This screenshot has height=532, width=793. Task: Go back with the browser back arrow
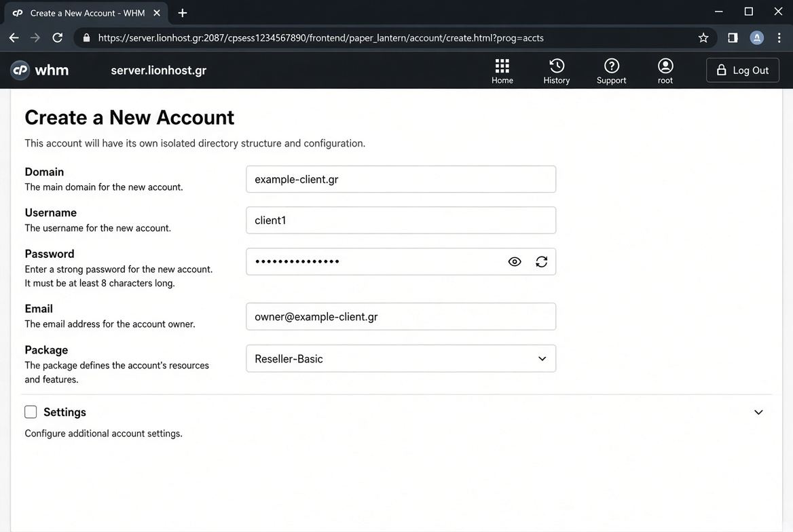14,38
